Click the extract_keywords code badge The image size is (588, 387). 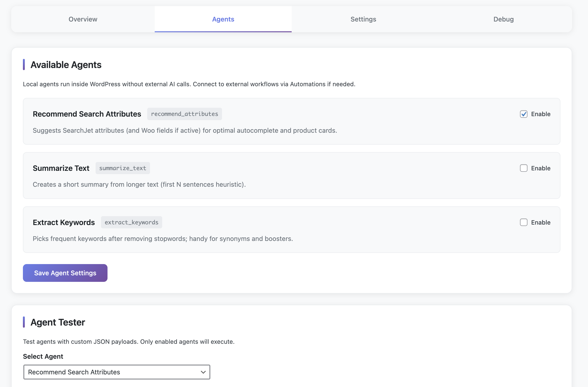(131, 222)
